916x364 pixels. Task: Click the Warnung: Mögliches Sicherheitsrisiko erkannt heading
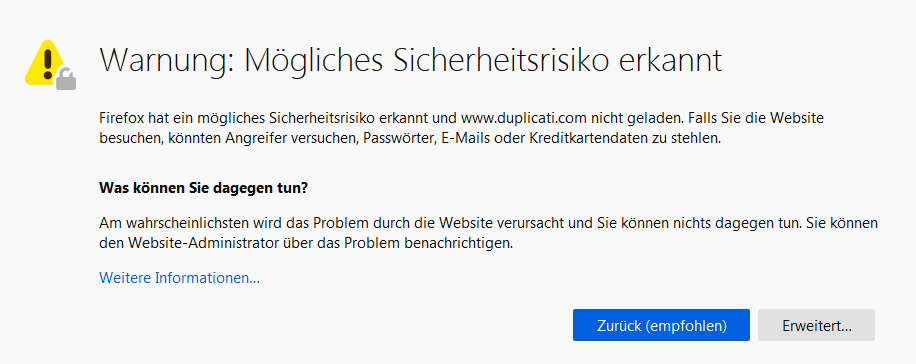[x=411, y=60]
